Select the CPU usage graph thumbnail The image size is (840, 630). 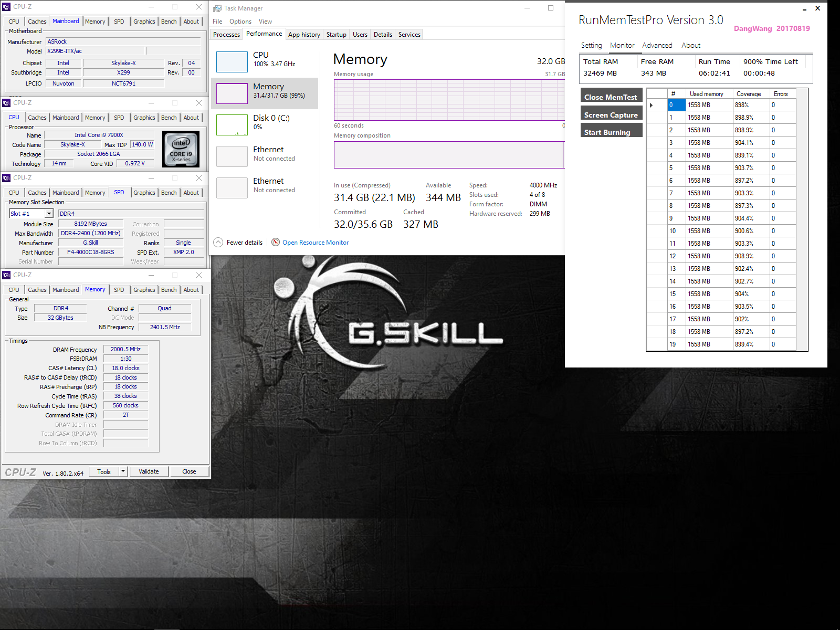pyautogui.click(x=232, y=62)
